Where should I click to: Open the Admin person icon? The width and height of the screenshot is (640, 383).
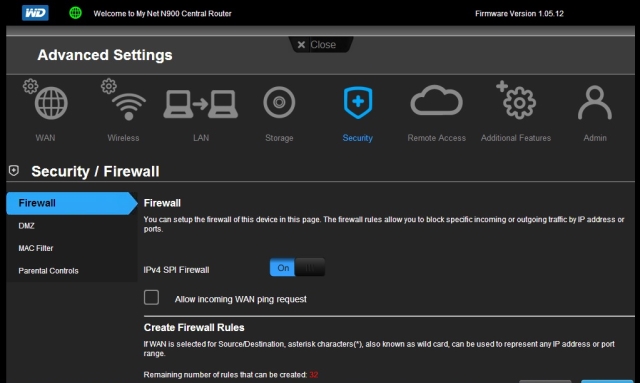595,102
